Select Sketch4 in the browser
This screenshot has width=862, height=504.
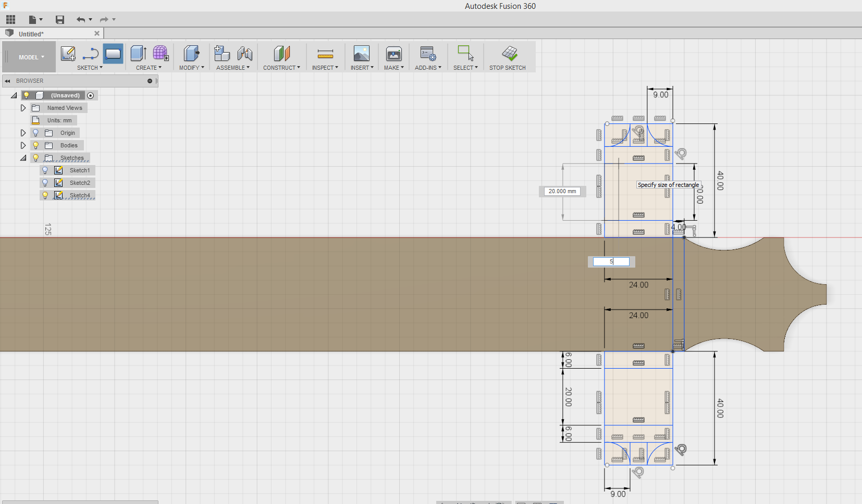click(x=80, y=195)
